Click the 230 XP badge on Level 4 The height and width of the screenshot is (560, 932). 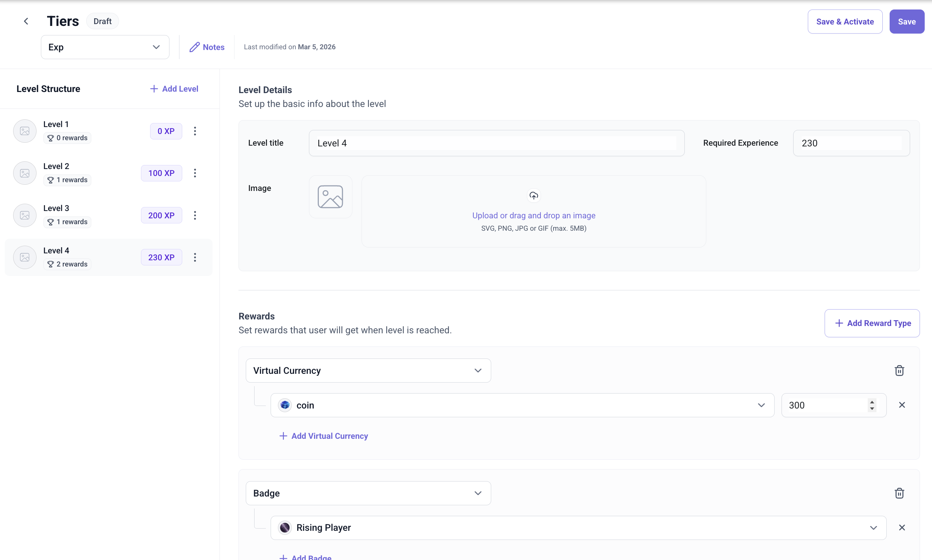coord(161,257)
